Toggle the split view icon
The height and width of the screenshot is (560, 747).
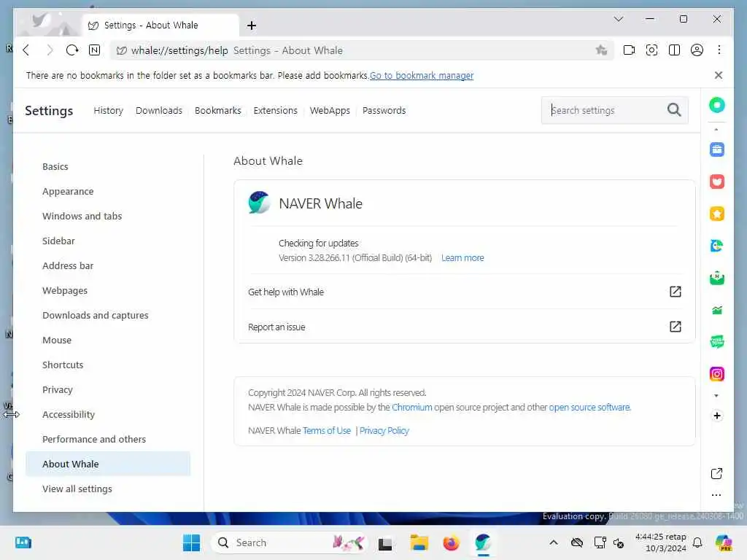pos(674,50)
